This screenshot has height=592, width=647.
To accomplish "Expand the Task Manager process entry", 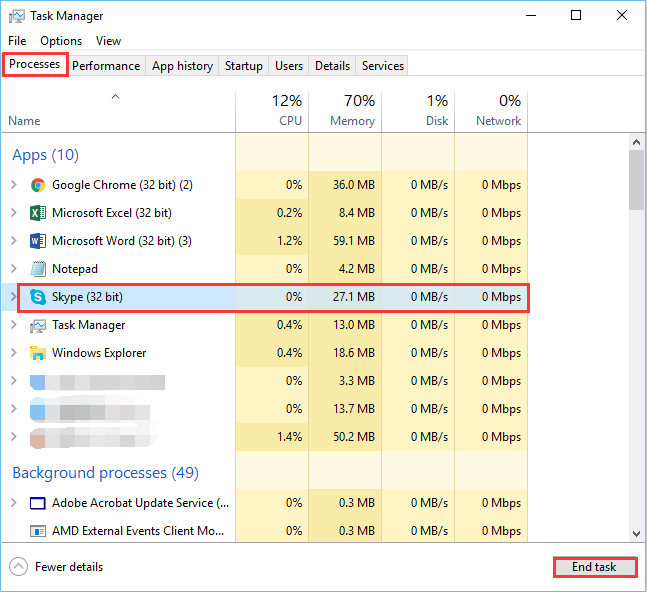I will pyautogui.click(x=14, y=325).
